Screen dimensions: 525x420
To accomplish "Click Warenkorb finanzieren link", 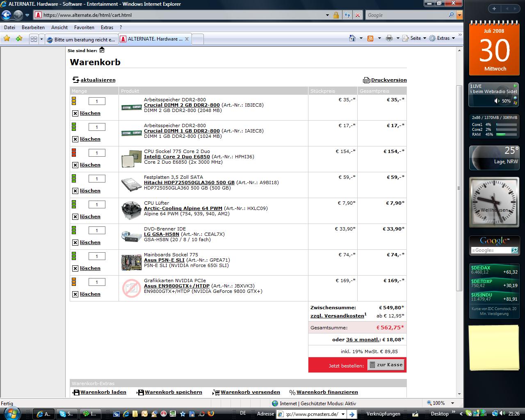I will click(x=323, y=392).
